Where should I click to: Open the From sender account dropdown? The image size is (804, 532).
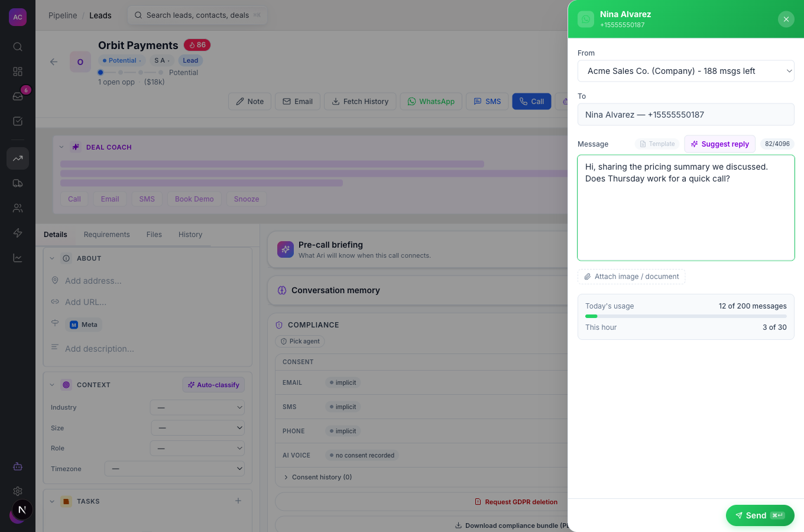click(686, 71)
